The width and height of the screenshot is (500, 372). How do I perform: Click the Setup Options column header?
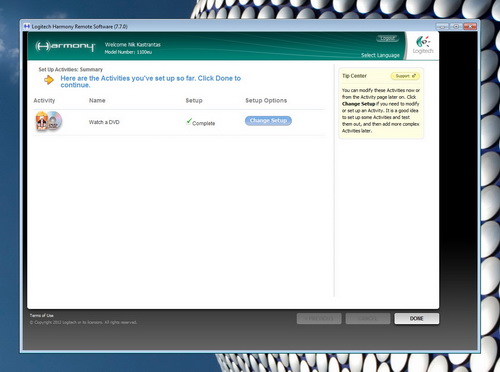pyautogui.click(x=266, y=101)
